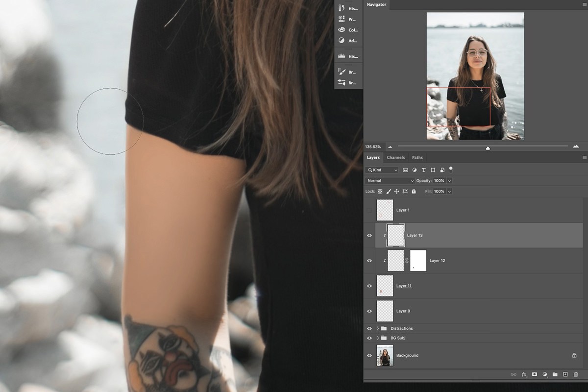Lock image pixels brush icon
The image size is (588, 392).
[389, 192]
